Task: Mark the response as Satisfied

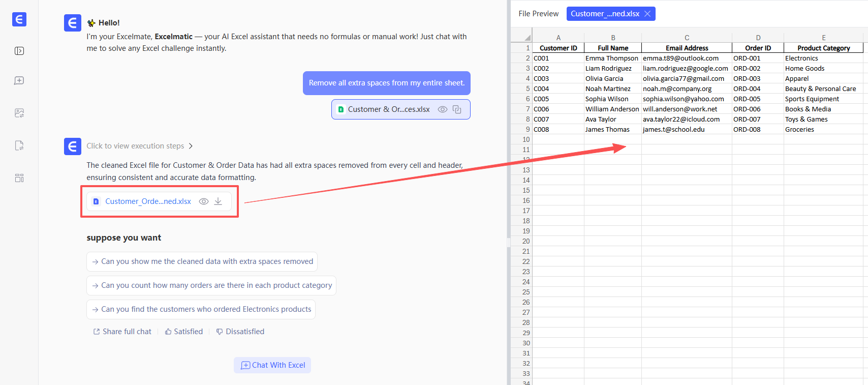Action: [x=183, y=332]
